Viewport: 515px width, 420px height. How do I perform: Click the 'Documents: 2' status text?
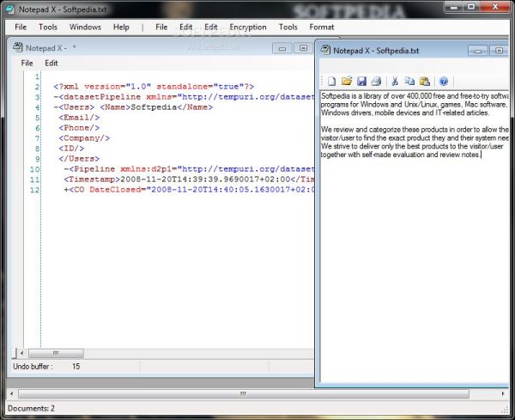tap(31, 408)
